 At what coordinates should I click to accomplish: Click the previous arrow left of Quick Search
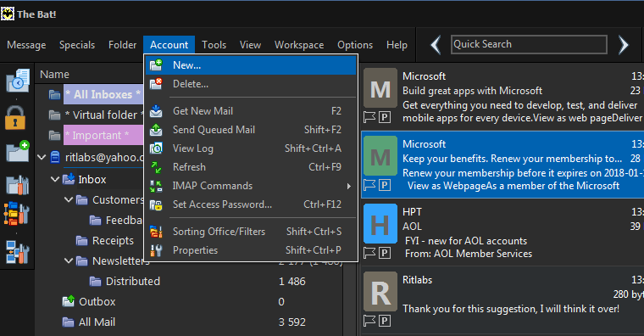tap(436, 44)
